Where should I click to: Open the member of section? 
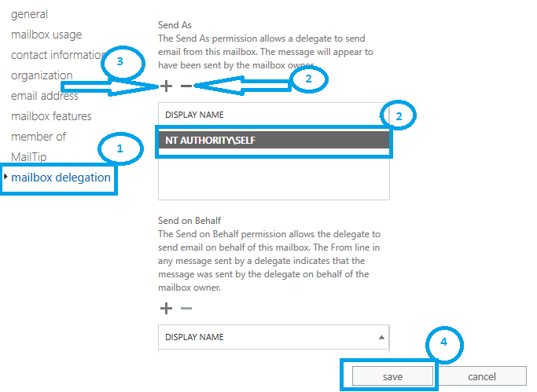point(39,137)
